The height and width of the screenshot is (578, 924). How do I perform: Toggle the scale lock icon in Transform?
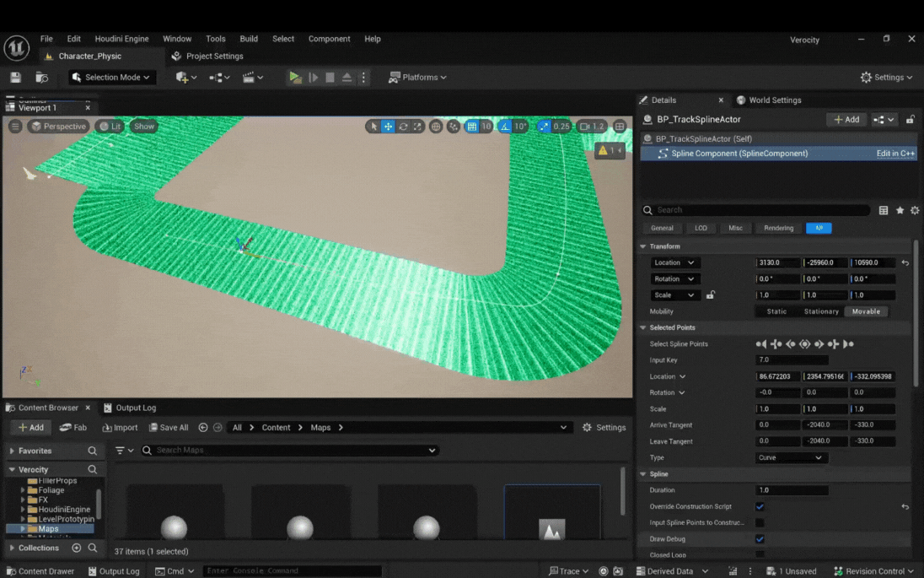point(711,295)
